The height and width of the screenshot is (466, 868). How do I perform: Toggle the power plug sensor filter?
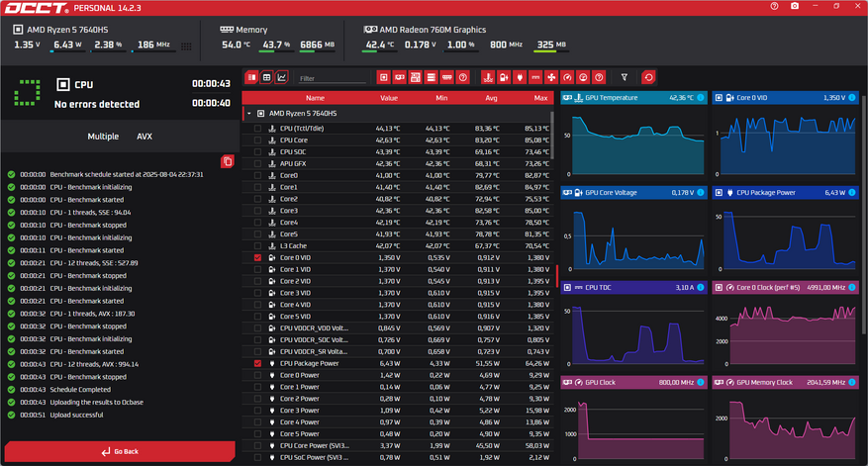coord(520,77)
